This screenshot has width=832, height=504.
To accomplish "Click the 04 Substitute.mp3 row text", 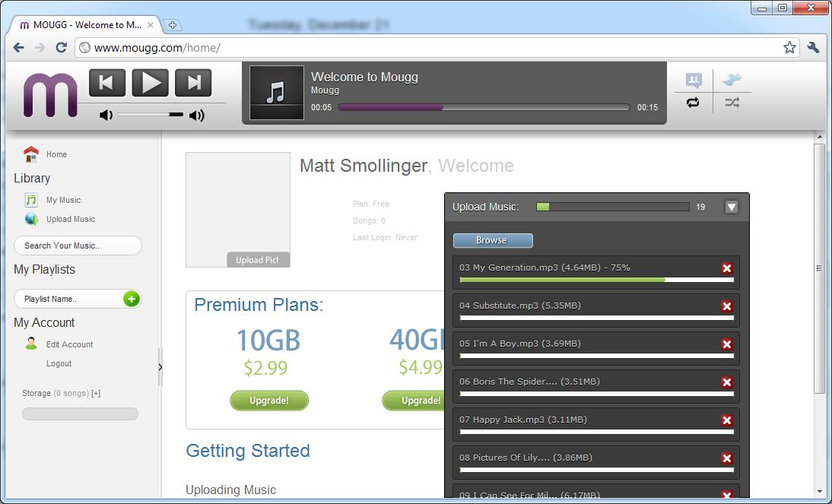I will [x=520, y=306].
